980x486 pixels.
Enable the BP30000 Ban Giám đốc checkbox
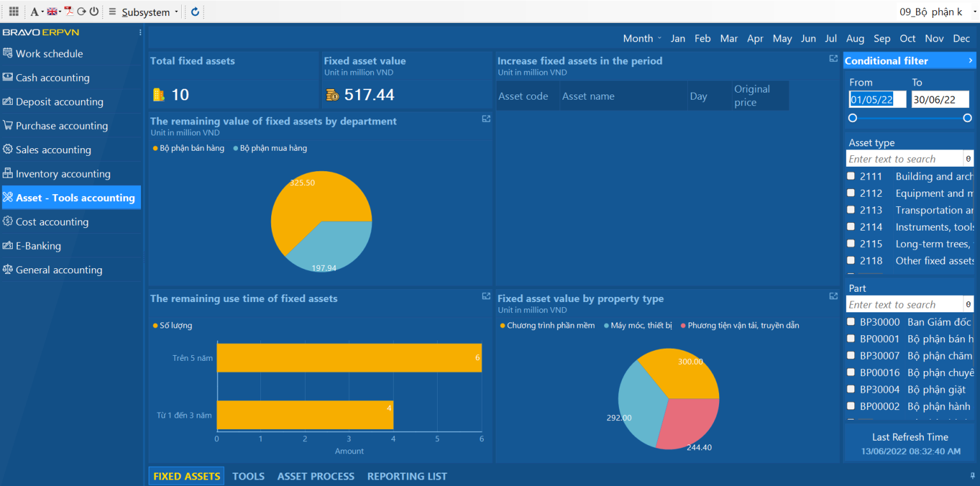pyautogui.click(x=850, y=322)
